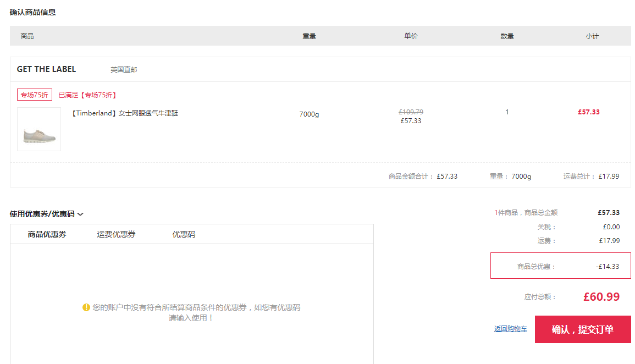Follow the 返回购物车 link
The width and height of the screenshot is (635, 364).
tap(511, 329)
